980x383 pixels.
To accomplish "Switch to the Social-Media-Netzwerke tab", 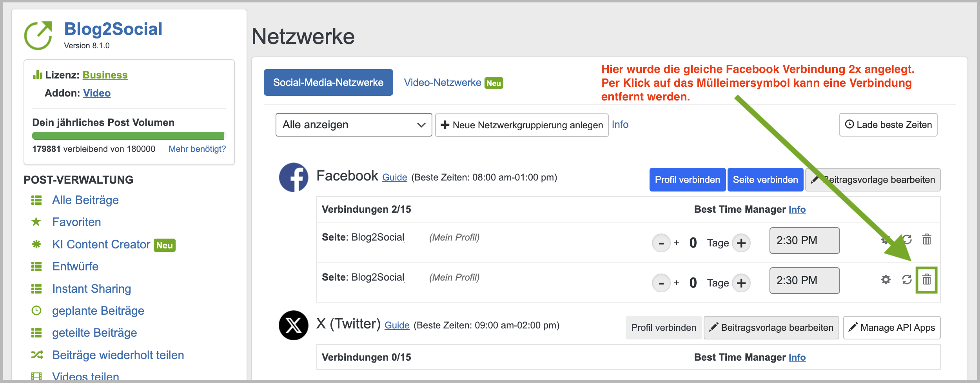I will click(x=328, y=82).
